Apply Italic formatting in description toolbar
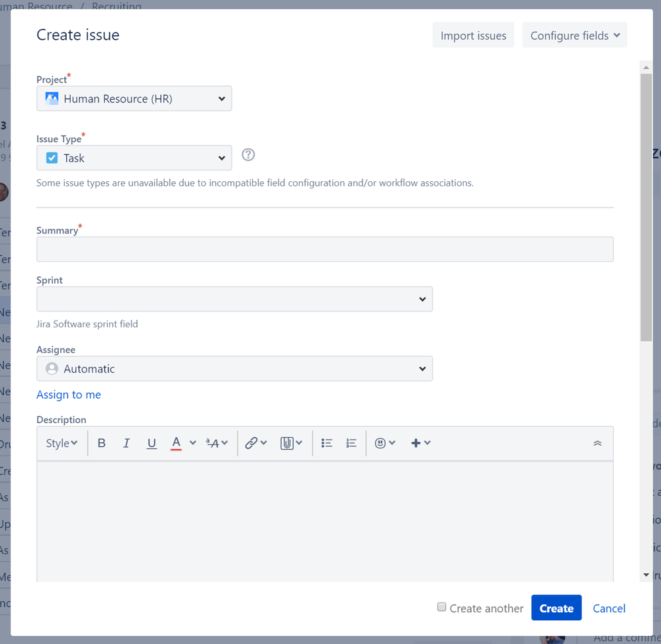 coord(126,443)
